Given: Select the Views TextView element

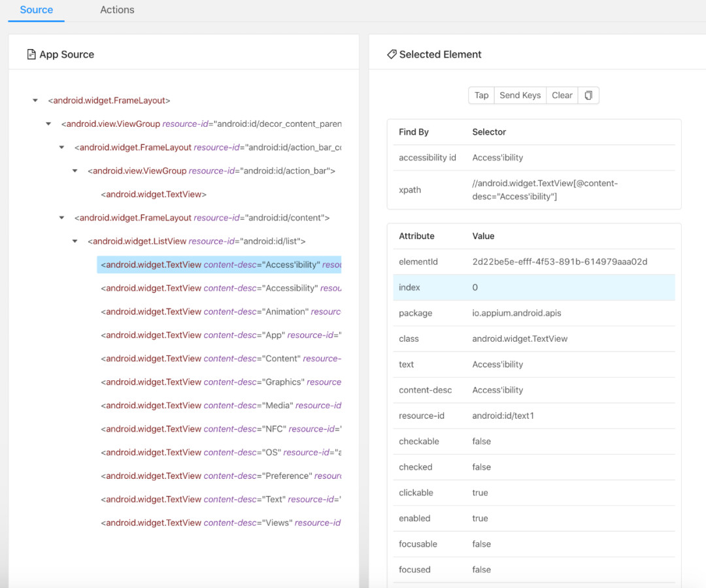Looking at the screenshot, I should point(220,523).
